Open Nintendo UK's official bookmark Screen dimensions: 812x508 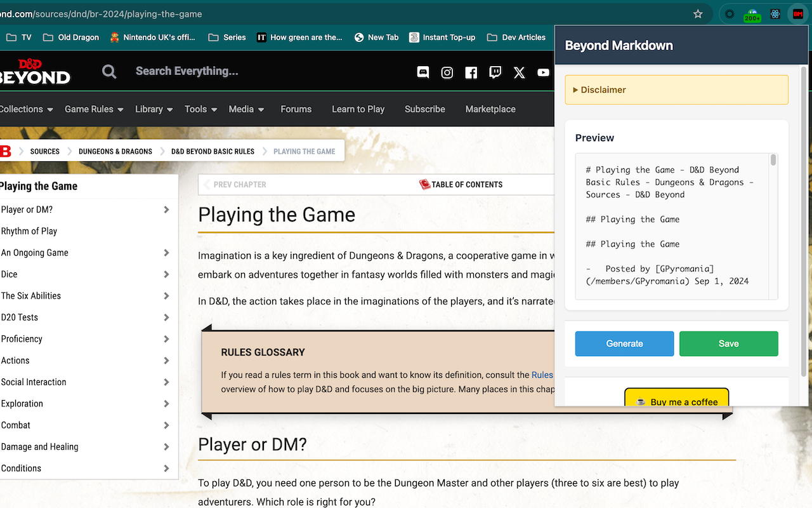[152, 37]
